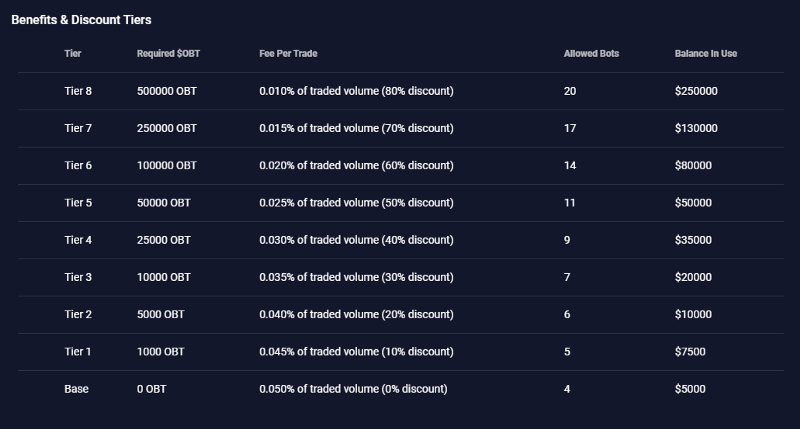Click the Allowed Bots column header

(591, 53)
